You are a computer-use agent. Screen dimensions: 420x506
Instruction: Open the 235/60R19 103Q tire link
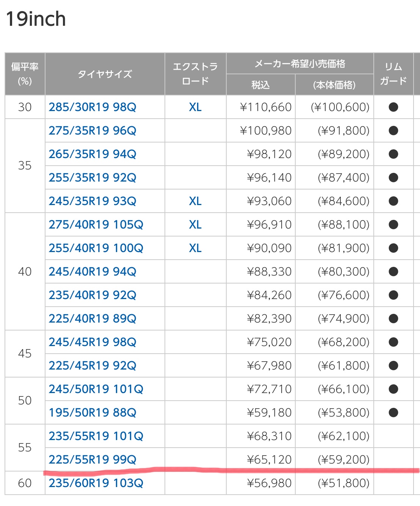tap(96, 483)
